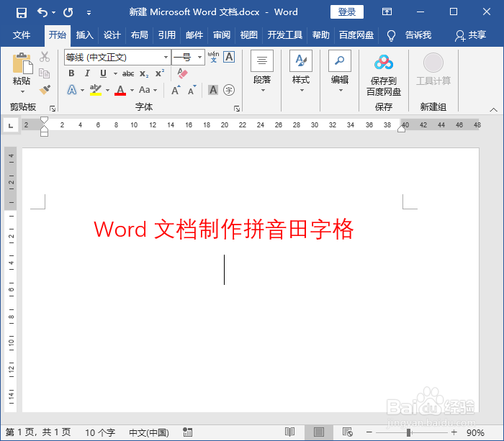Apply red font color
Image resolution: width=504 pixels, height=441 pixels.
point(120,90)
